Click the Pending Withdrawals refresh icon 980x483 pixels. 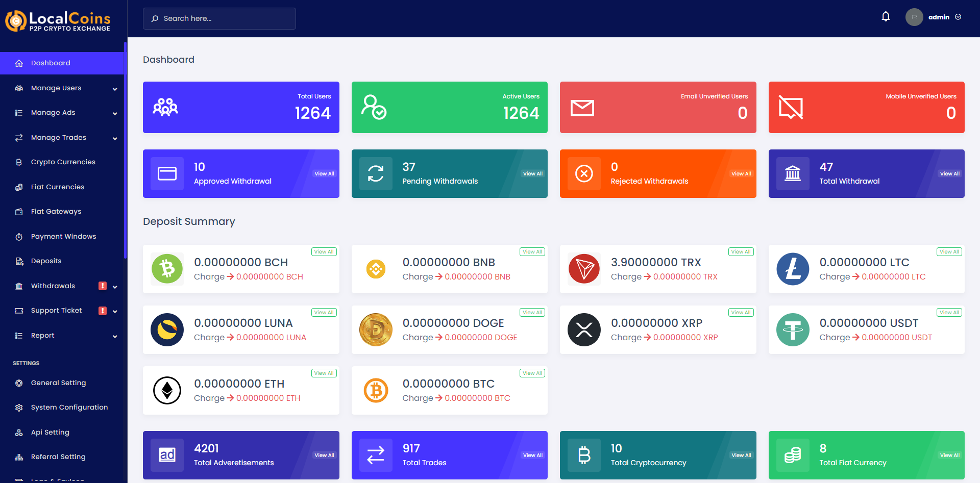click(x=376, y=173)
